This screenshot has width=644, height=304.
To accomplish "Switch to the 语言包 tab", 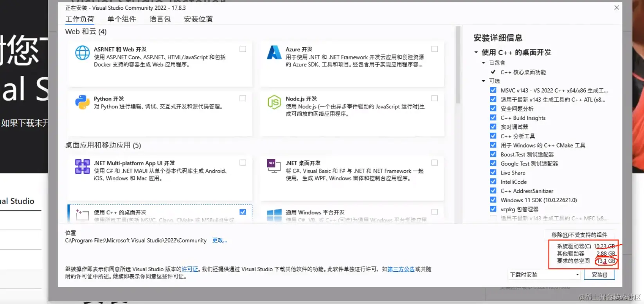I will (160, 19).
